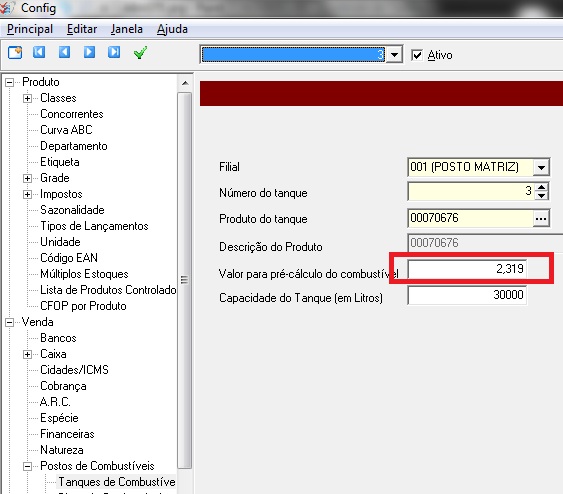The height and width of the screenshot is (494, 563).
Task: Select Tanques de Combustíve tree item
Action: tap(117, 482)
